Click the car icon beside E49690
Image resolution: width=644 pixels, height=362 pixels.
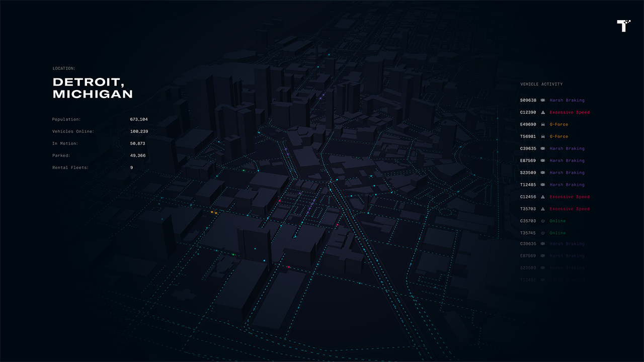(543, 125)
